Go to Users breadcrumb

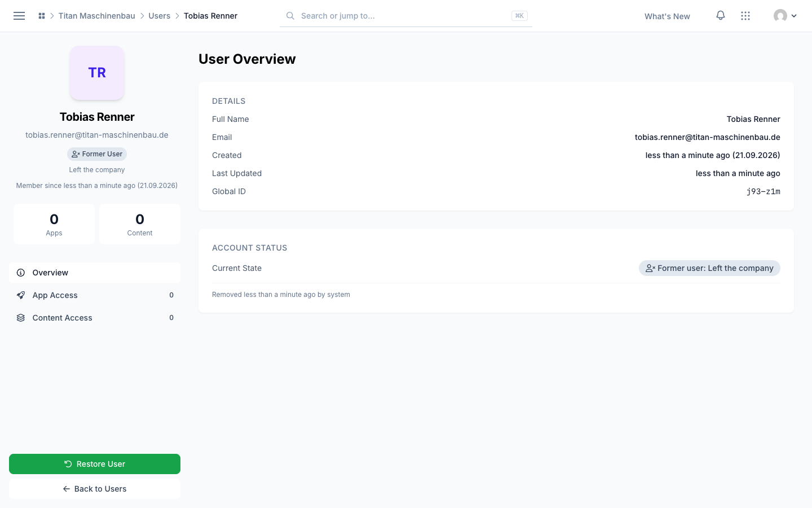click(x=160, y=16)
